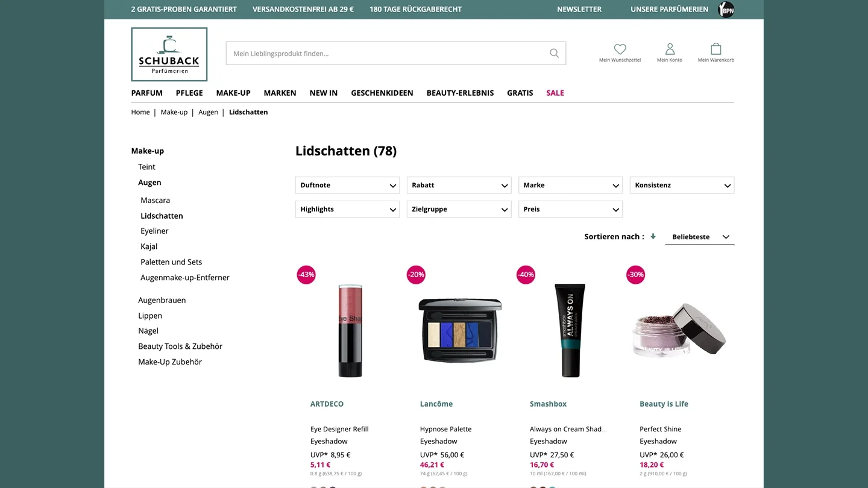Open Smashbox Always On tube image
Screen dimensions: 868x488
[570, 331]
